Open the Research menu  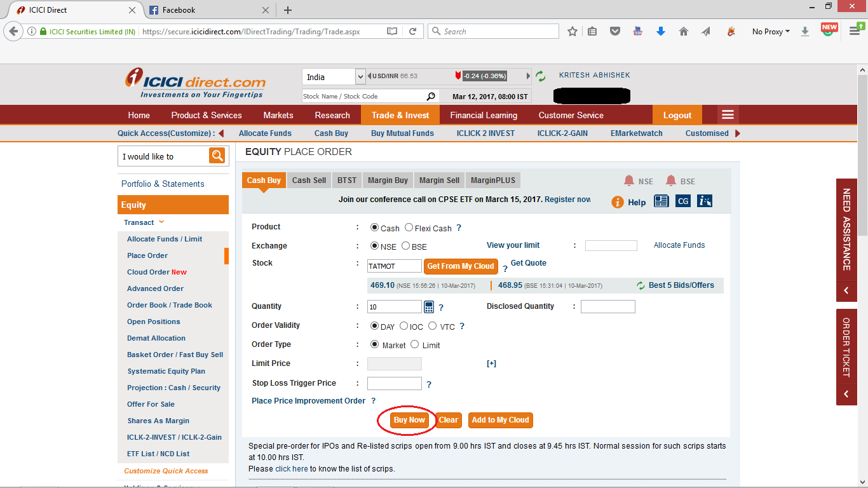click(332, 115)
